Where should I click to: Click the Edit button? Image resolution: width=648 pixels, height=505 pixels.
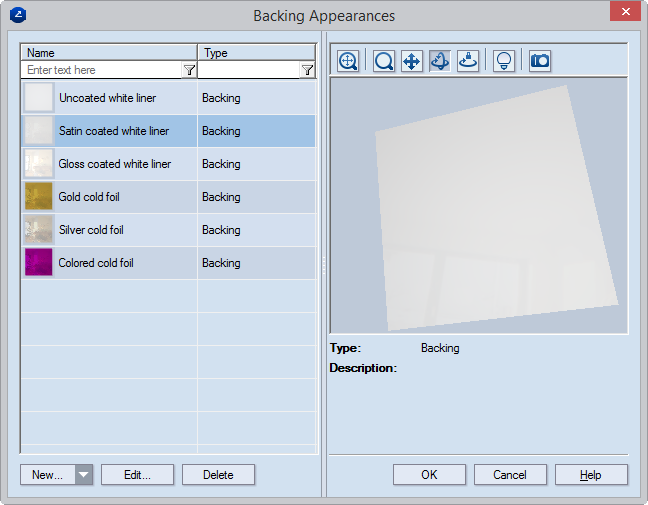[137, 475]
